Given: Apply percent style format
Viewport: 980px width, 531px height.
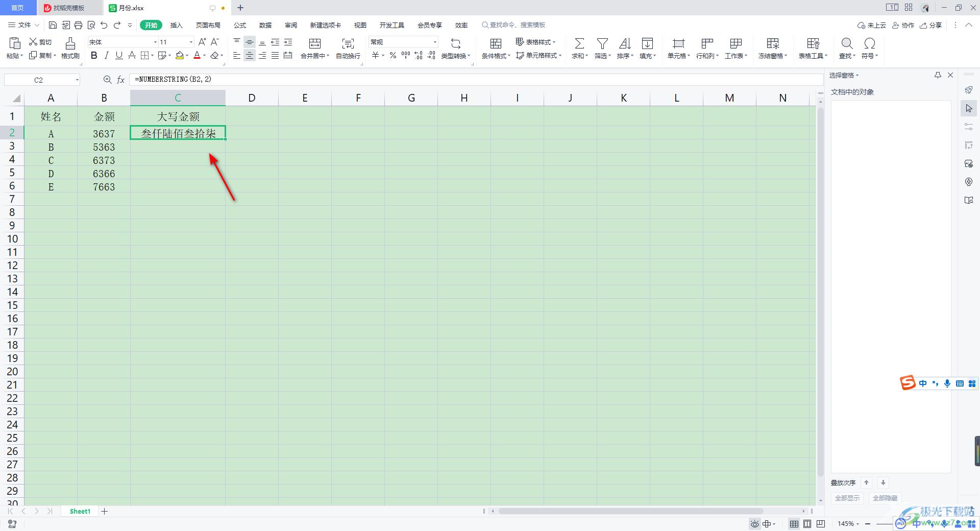Looking at the screenshot, I should (x=393, y=55).
